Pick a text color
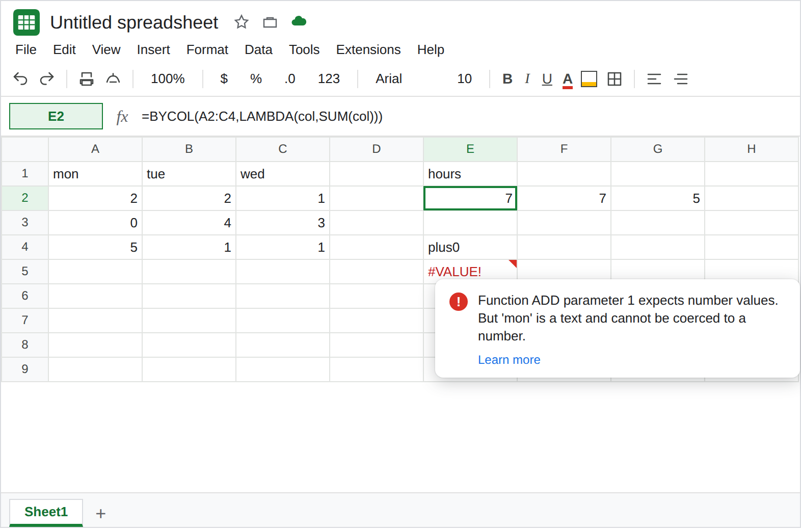 [x=568, y=79]
